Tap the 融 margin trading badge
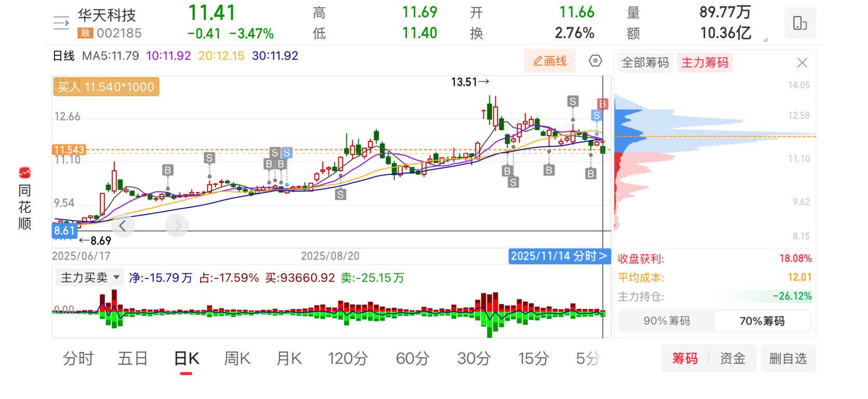 [x=85, y=33]
